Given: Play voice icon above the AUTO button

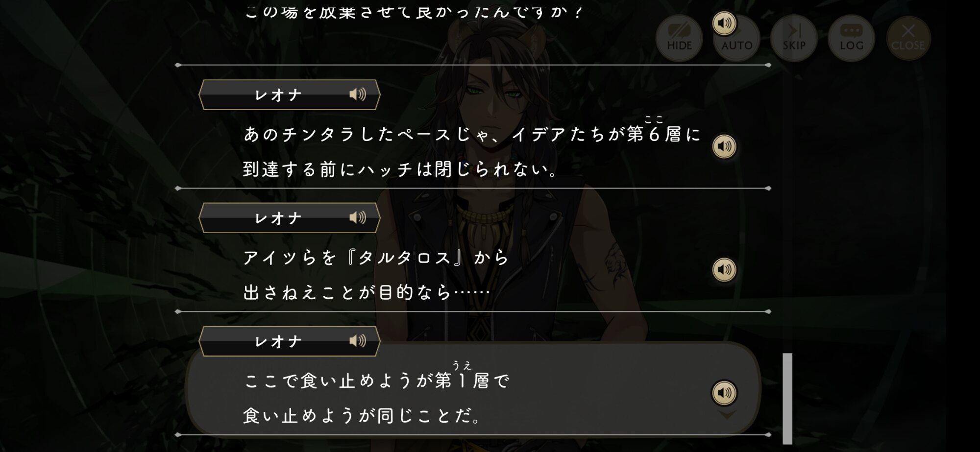Looking at the screenshot, I should [724, 23].
